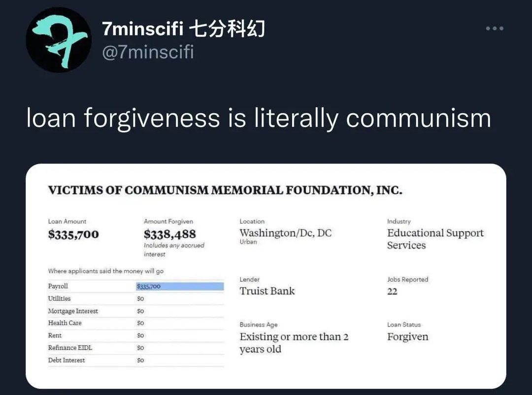Screen dimensions: 532x395
Task: Click the Truist Bank lender name
Action: (267, 291)
